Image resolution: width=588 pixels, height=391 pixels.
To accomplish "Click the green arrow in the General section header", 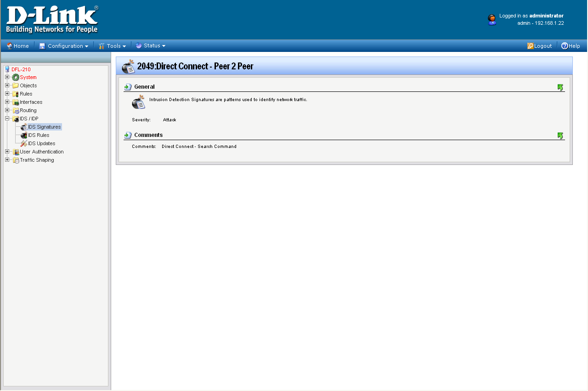I will 560,87.
